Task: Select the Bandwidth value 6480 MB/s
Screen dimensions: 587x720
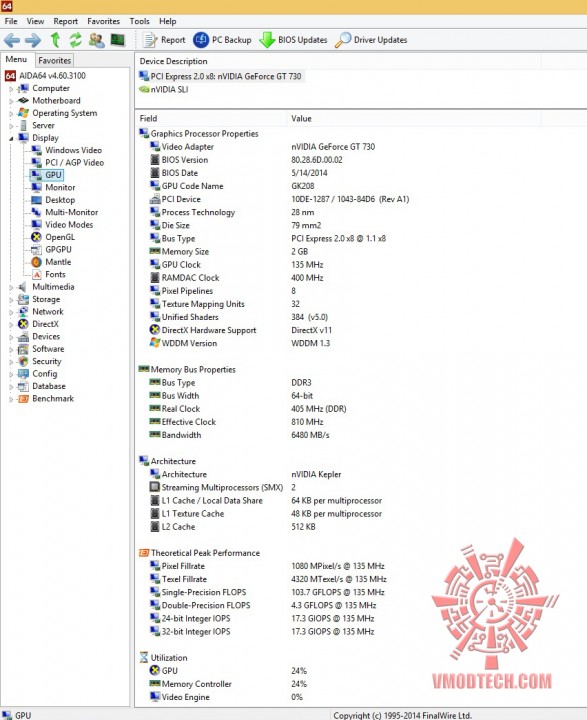Action: tap(310, 435)
